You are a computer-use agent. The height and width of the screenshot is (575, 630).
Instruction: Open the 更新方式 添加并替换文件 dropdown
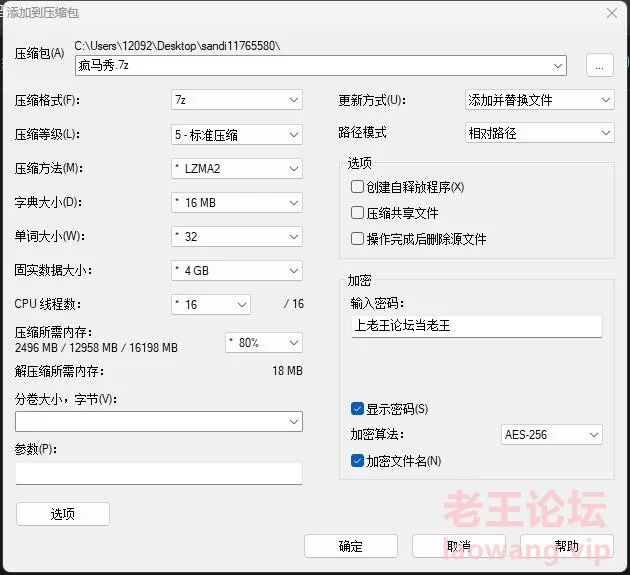[540, 100]
